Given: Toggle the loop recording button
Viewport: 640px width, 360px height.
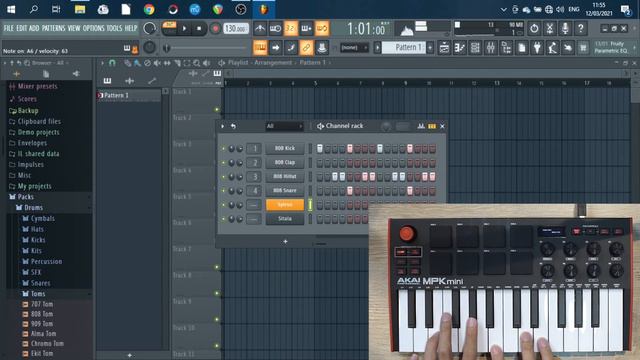Looking at the screenshot, I should point(322,28).
